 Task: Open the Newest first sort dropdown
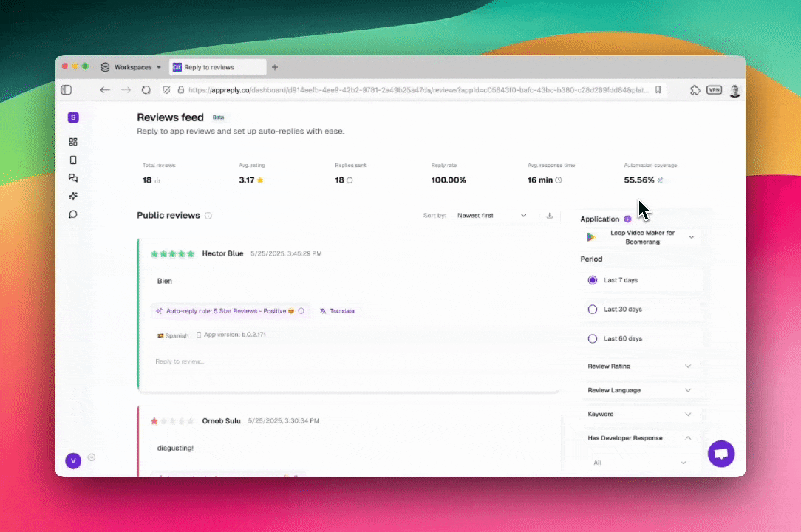coord(491,216)
